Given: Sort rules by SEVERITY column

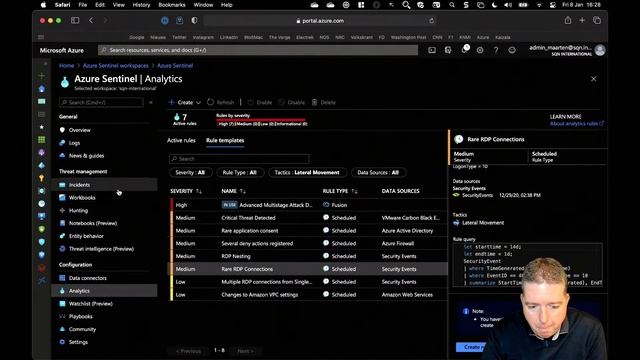Looking at the screenshot, I should (x=186, y=191).
